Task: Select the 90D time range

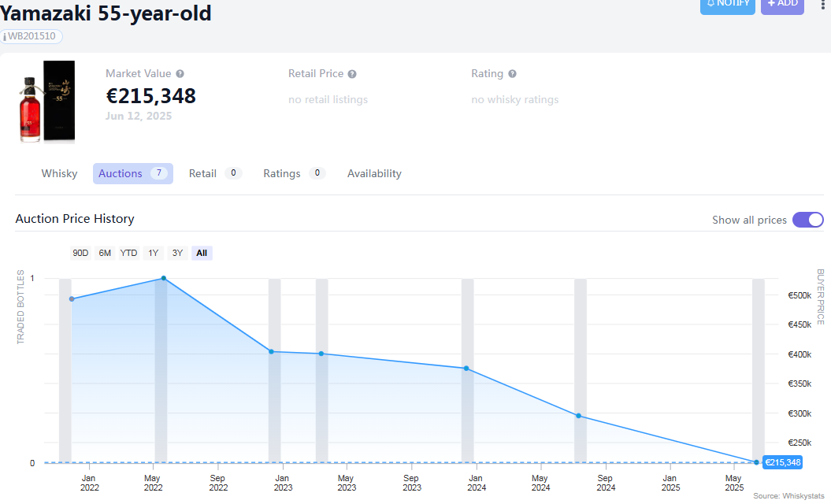Action: pyautogui.click(x=80, y=253)
